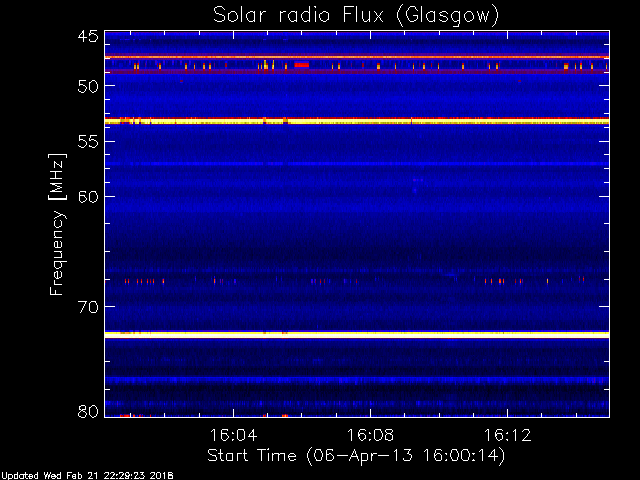Click the 80 MHz axis label
Viewport: 640px width, 480px height.
coord(88,411)
